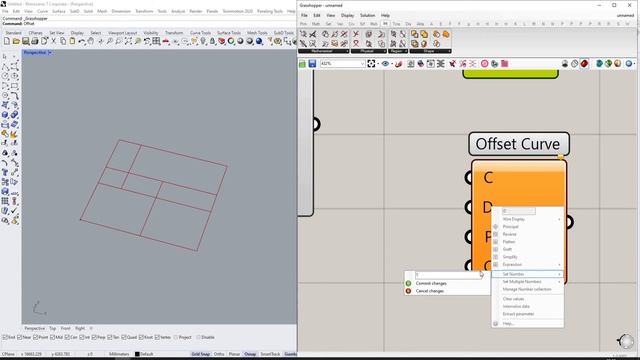This screenshot has width=640, height=360.
Task: Click Grasshopper's green Open file icon
Action: pos(302,64)
